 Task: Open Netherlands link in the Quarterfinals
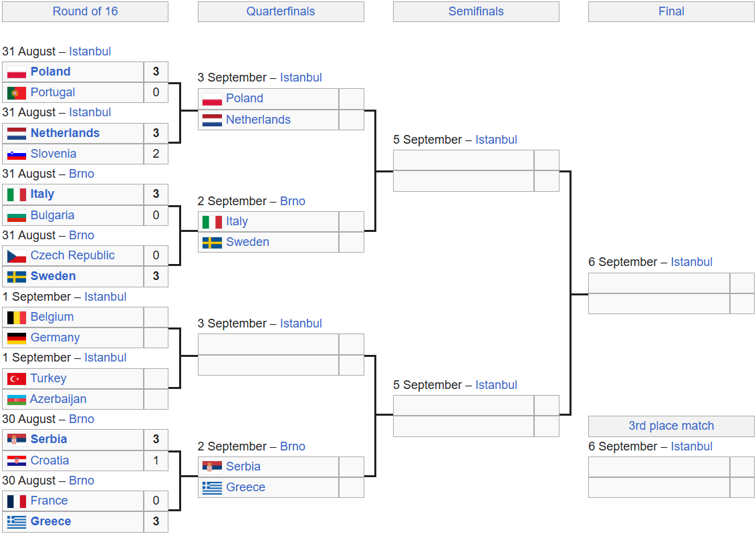coord(258,120)
